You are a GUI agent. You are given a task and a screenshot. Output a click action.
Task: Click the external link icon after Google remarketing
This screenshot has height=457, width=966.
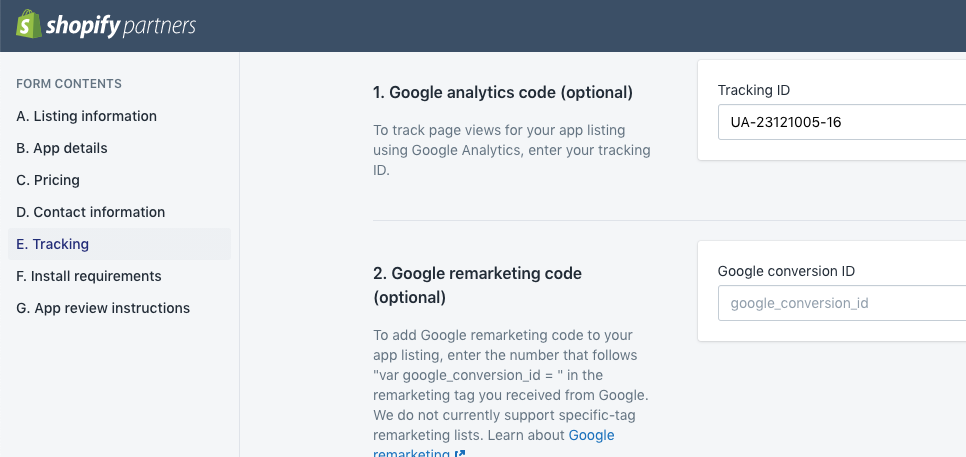click(459, 454)
